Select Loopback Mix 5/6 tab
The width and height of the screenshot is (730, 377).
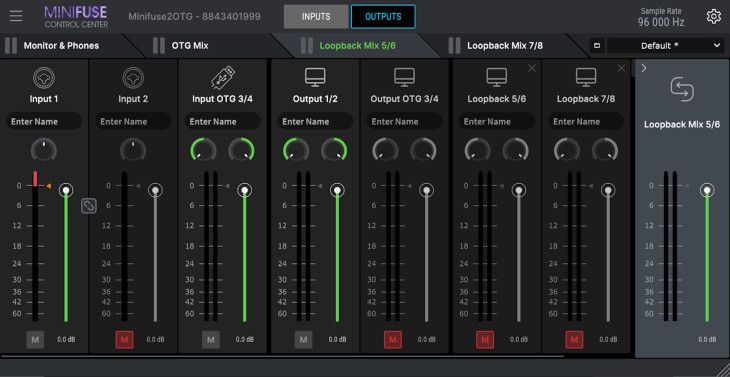(x=358, y=46)
